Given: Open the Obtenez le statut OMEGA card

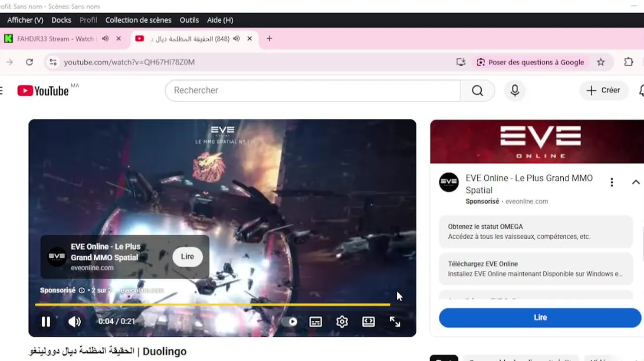Looking at the screenshot, I should pos(536,232).
